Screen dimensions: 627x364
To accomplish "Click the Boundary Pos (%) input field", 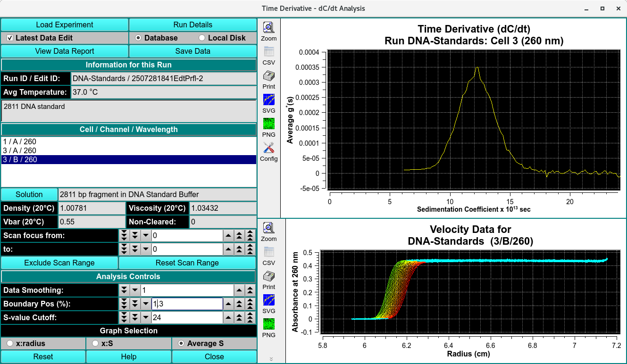I will click(187, 304).
